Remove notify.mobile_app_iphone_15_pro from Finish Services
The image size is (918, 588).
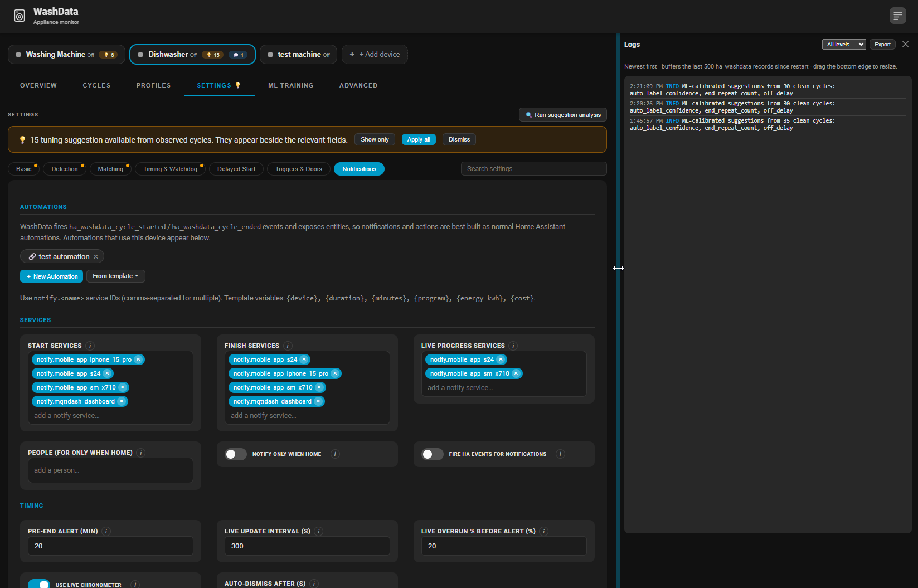(x=335, y=373)
